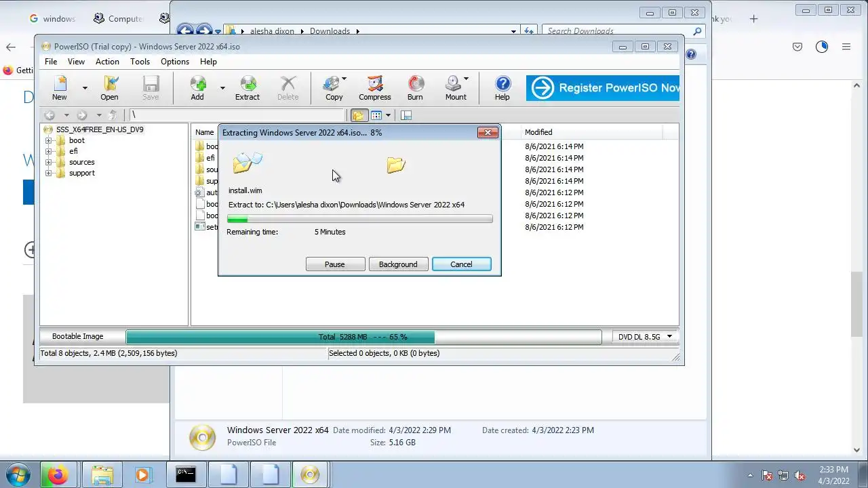Image resolution: width=868 pixels, height=488 pixels.
Task: Open the Tools menu
Action: click(140, 62)
